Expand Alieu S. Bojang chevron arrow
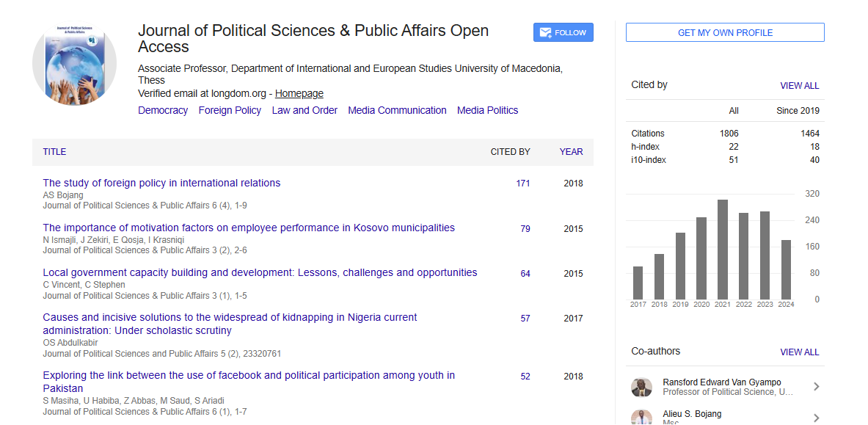This screenshot has width=868, height=425. [x=816, y=418]
